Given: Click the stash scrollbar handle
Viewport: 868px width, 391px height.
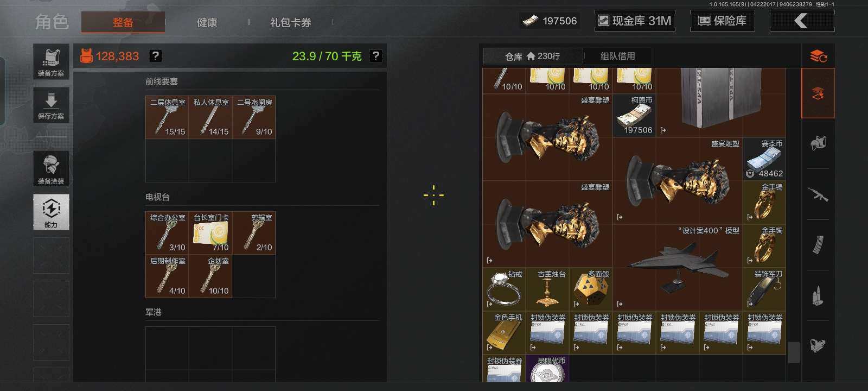Looking at the screenshot, I should coord(794,352).
